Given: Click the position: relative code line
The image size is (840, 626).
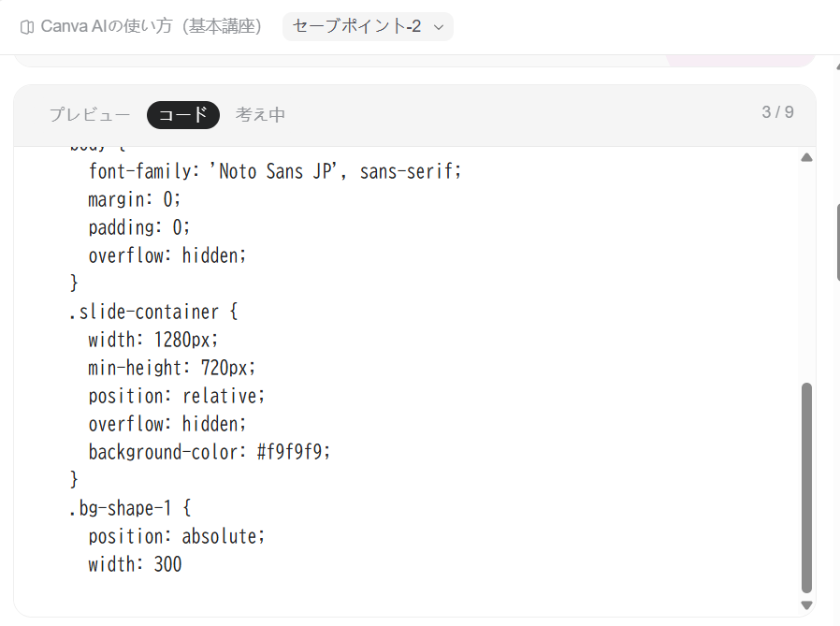Looking at the screenshot, I should pos(177,396).
